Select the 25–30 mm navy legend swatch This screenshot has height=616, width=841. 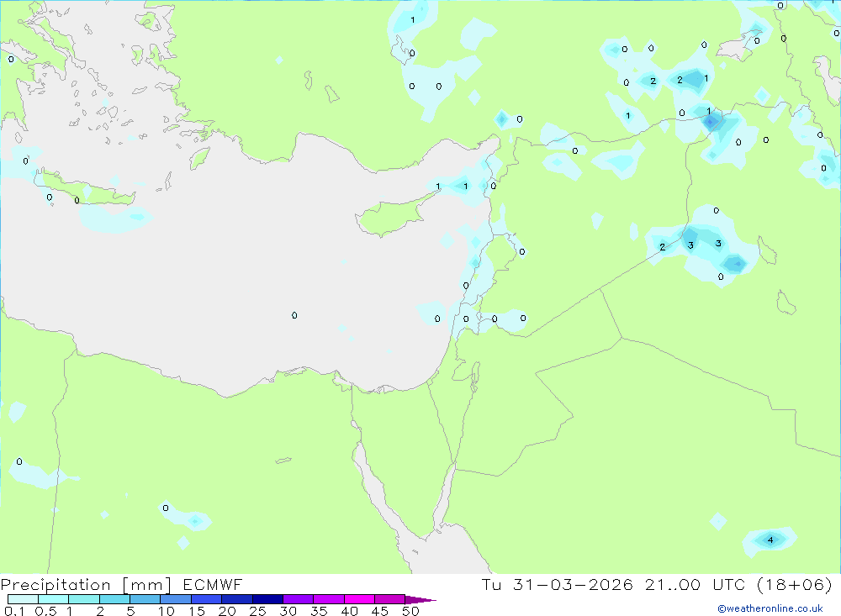(267, 599)
